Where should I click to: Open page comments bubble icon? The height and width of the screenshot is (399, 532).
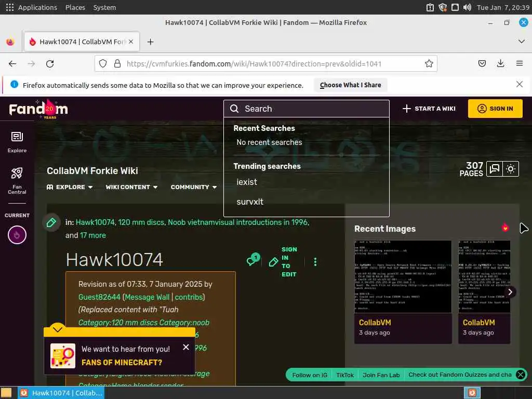click(x=253, y=260)
